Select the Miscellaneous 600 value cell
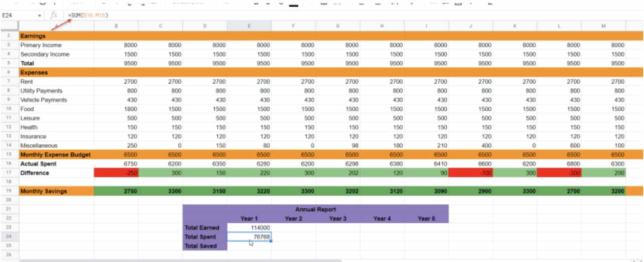 (559, 145)
